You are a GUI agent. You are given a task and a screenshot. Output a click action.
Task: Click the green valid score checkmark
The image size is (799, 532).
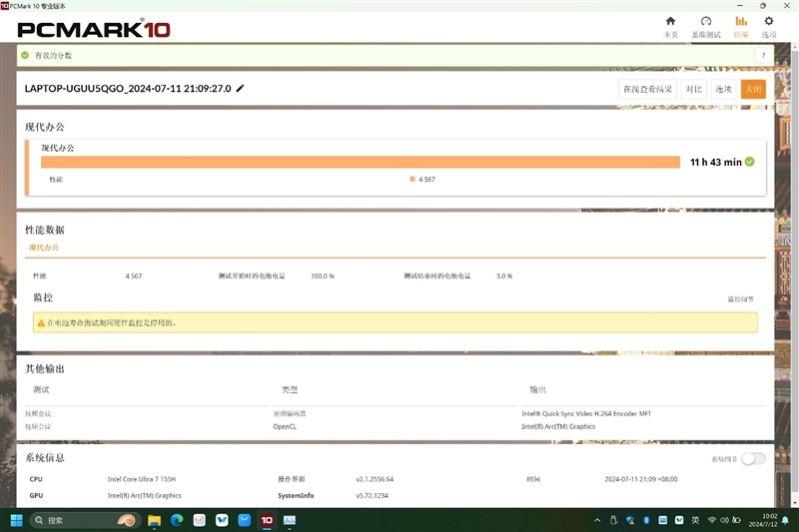(x=25, y=55)
